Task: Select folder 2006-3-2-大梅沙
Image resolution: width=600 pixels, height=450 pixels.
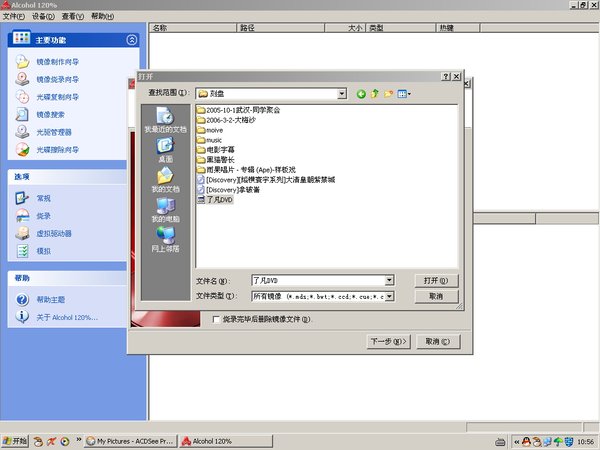Action: tap(226, 120)
